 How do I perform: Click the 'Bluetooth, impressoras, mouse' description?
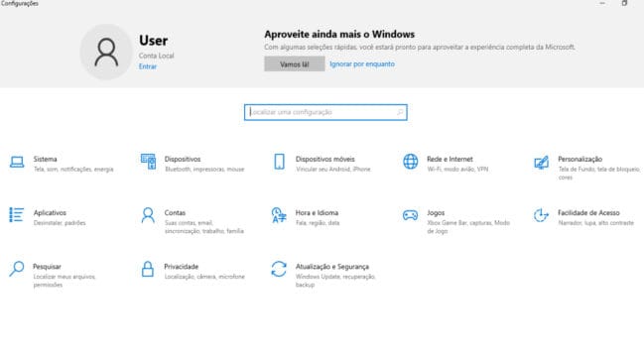tap(204, 169)
